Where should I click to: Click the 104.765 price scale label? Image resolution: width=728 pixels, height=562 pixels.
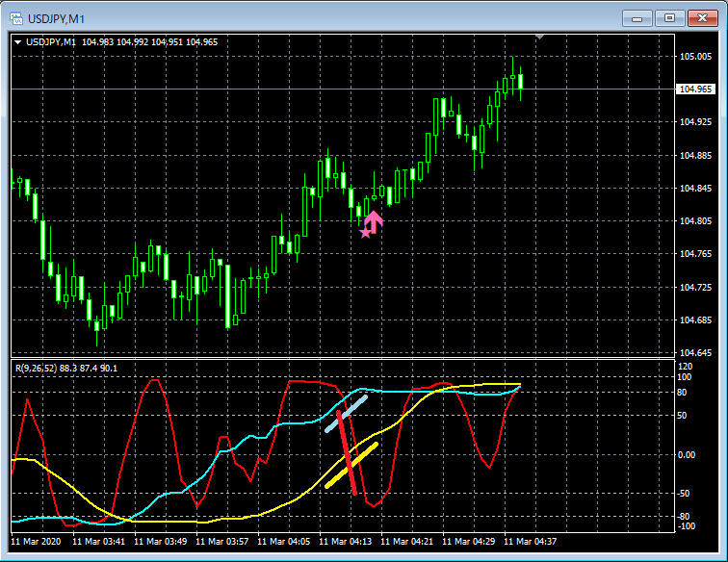pyautogui.click(x=695, y=254)
